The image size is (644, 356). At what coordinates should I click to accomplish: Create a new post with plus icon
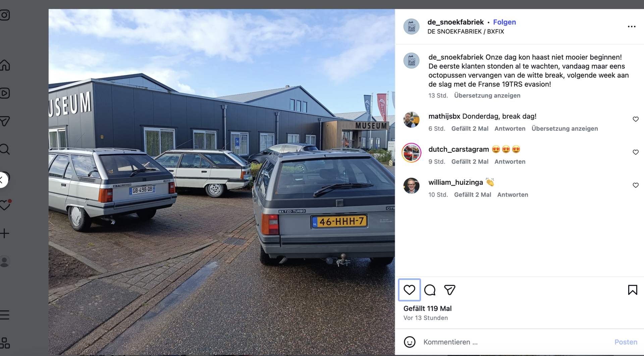point(5,233)
